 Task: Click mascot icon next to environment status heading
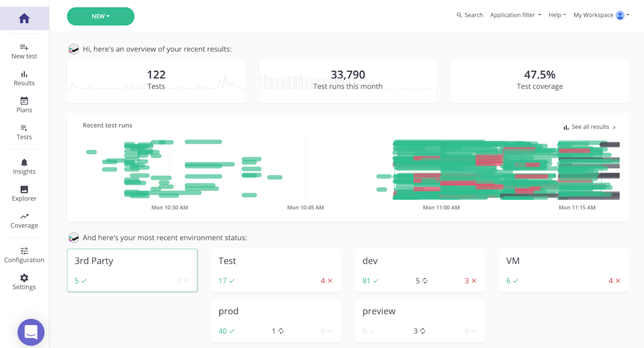(73, 238)
